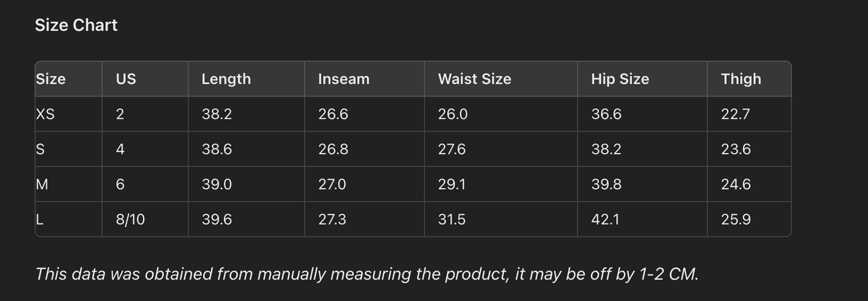Select the Size column header
868x301 pixels.
[x=51, y=79]
